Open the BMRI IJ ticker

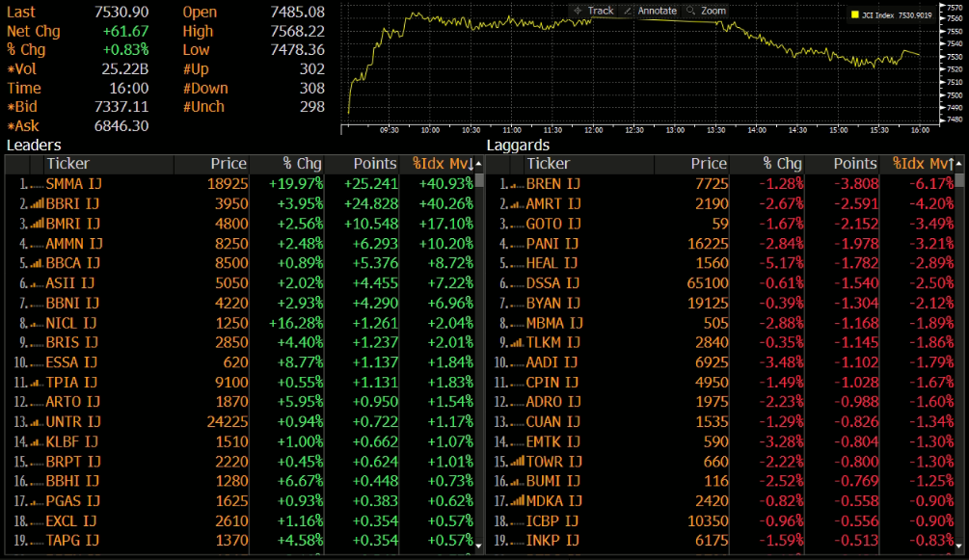[73, 224]
